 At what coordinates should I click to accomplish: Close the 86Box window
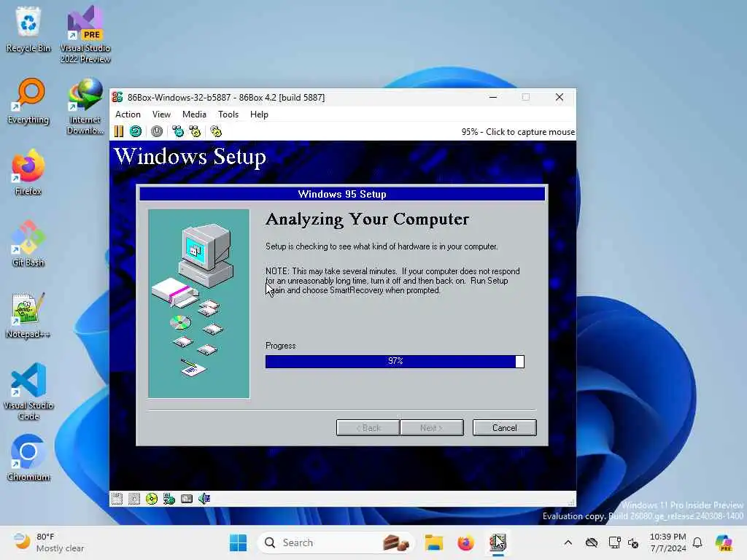[560, 97]
